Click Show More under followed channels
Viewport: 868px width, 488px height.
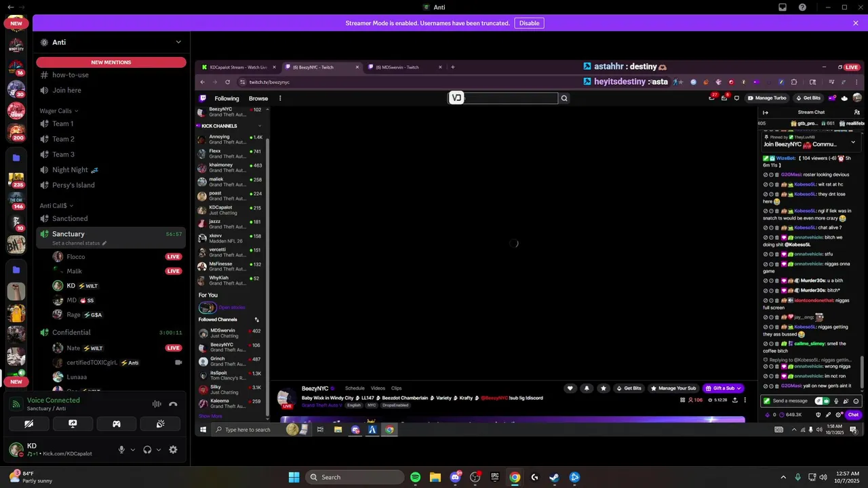click(x=210, y=416)
